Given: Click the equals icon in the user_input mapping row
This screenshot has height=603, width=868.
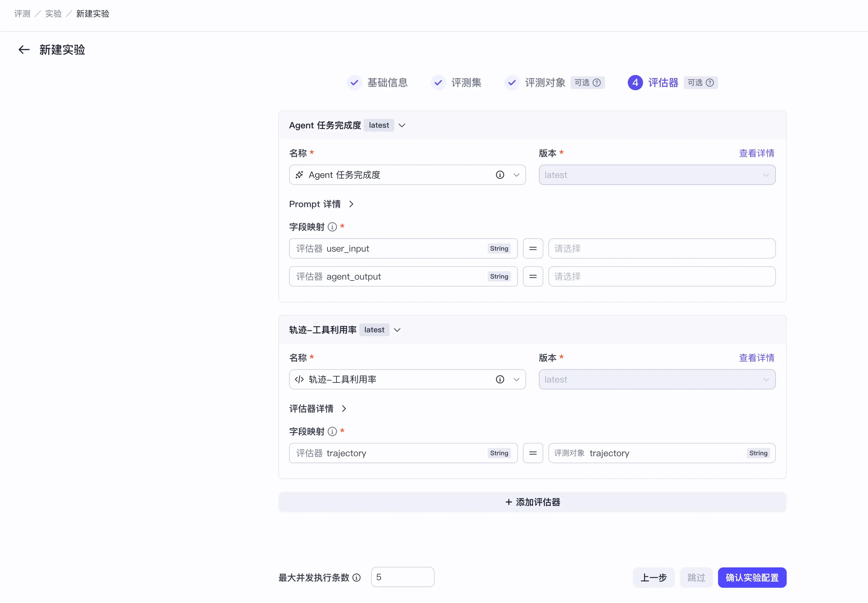Looking at the screenshot, I should [532, 249].
